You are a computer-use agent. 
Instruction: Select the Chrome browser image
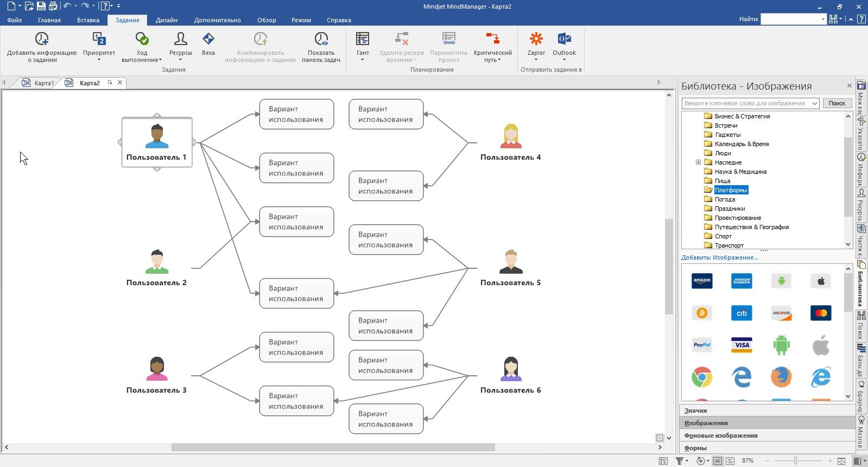point(702,377)
